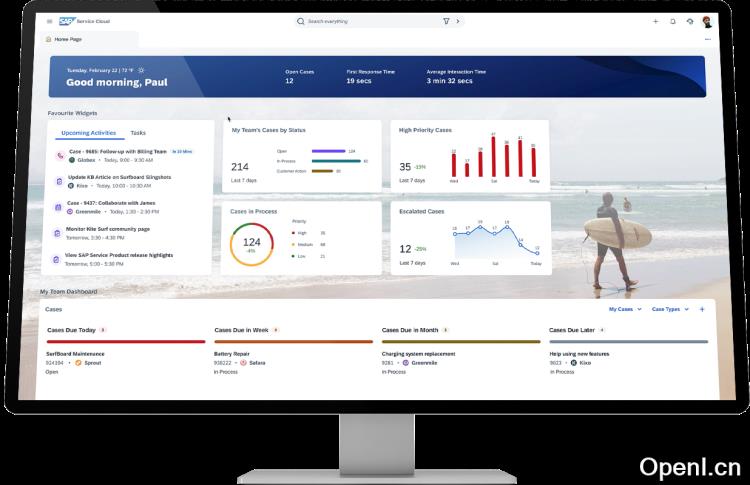
Task: Click the Kixo avatar in activities list
Action: (71, 186)
